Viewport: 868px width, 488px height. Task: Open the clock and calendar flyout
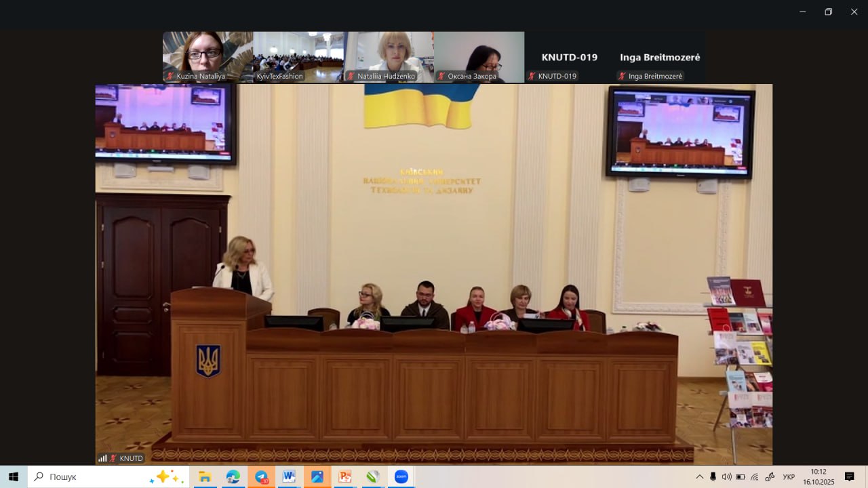click(x=818, y=476)
